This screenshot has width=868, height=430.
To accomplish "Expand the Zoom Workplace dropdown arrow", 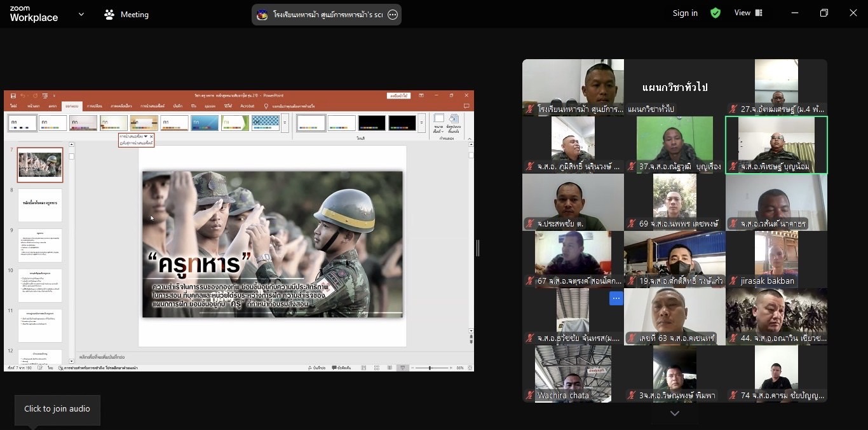I will pyautogui.click(x=81, y=14).
